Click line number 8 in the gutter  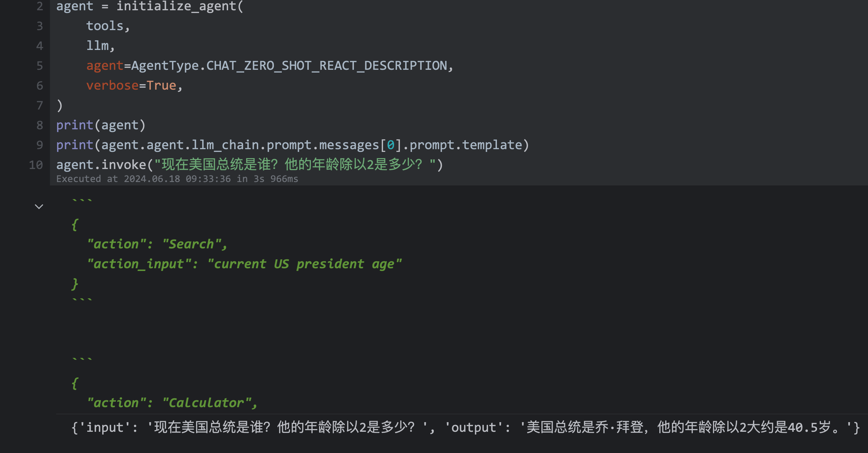pos(40,125)
